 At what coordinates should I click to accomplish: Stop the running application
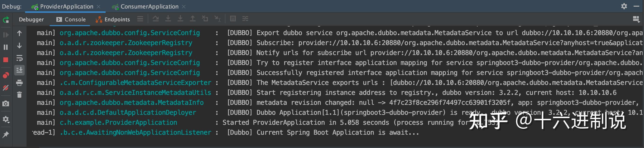[6, 60]
